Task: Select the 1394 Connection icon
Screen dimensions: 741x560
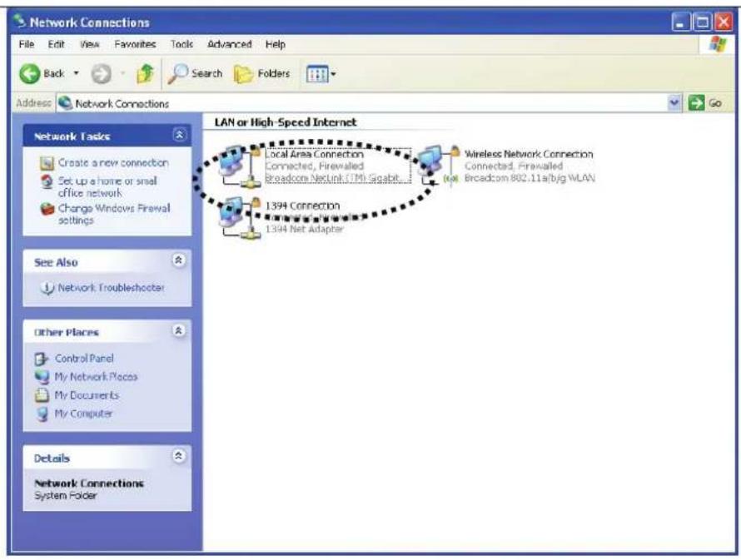Action: 240,218
